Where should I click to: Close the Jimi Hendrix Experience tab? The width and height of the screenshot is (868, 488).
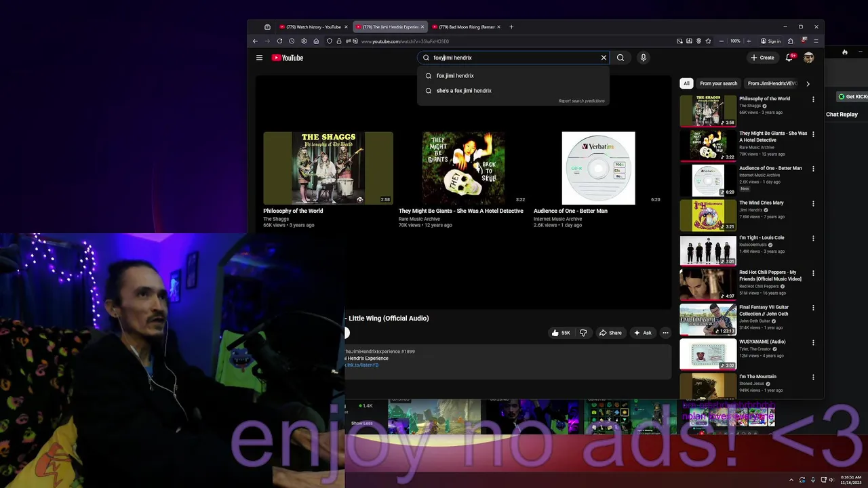coord(422,27)
